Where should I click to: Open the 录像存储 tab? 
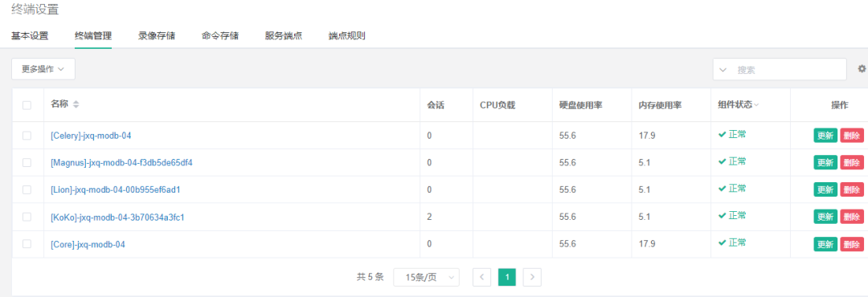(x=157, y=36)
